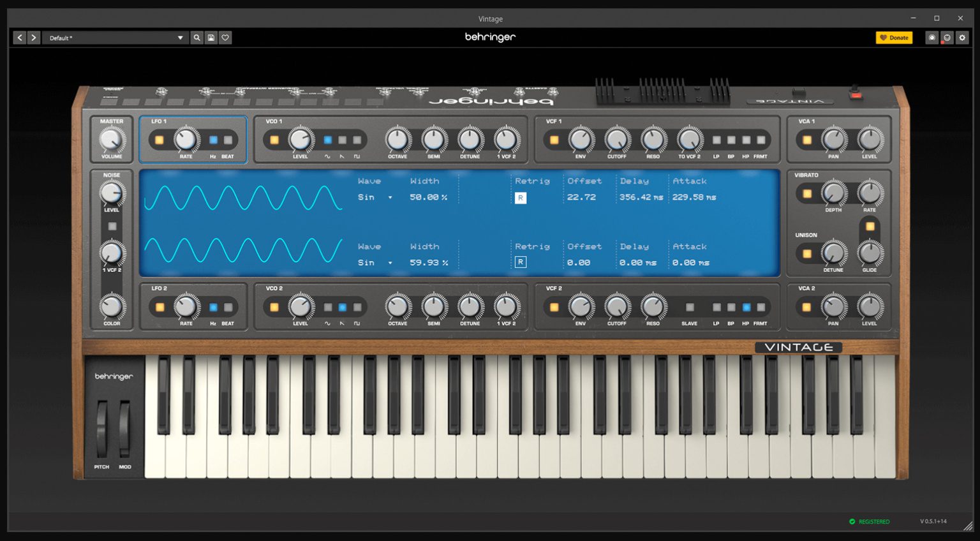Enable Hz mode on LFO 1

[213, 140]
